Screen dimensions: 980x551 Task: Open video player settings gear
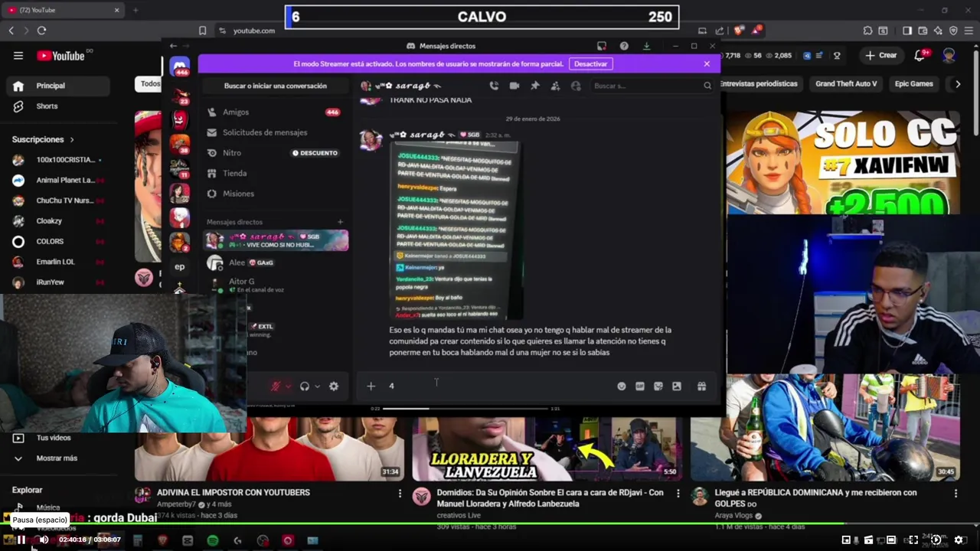coord(959,540)
